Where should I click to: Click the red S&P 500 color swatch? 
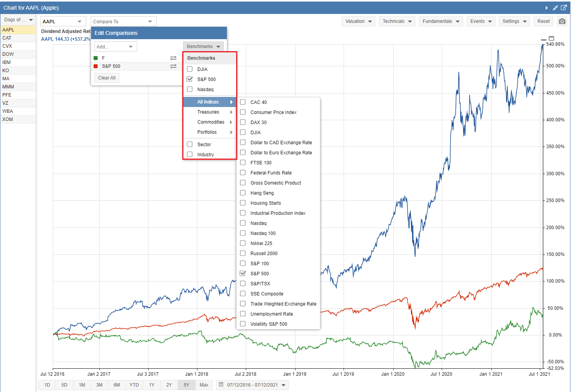coord(96,66)
